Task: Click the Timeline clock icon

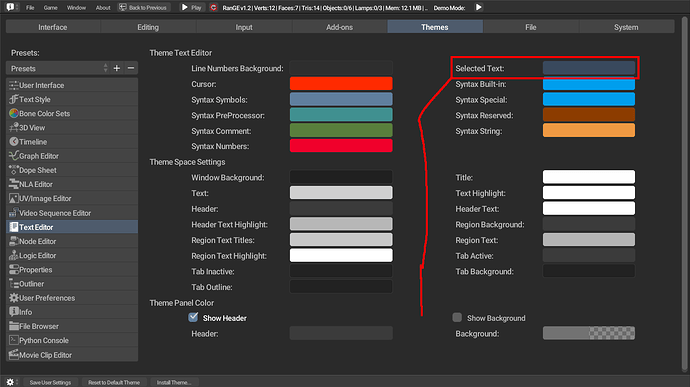Action: (14, 141)
